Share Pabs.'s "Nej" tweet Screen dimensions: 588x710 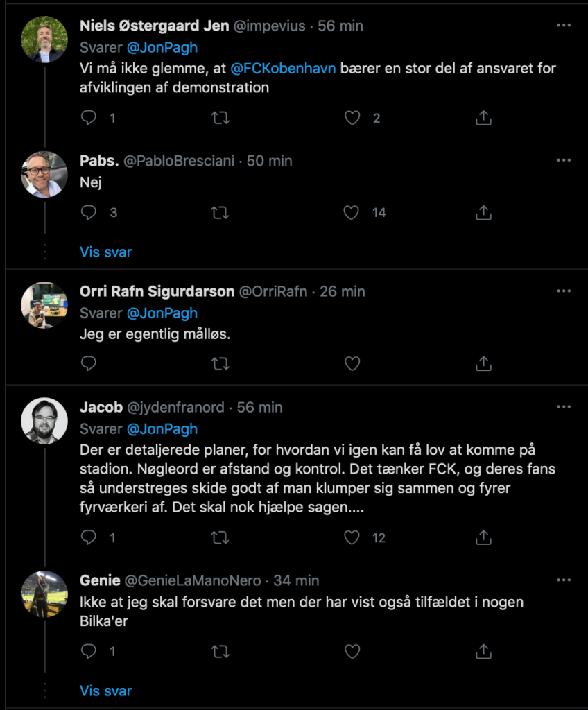pos(483,212)
